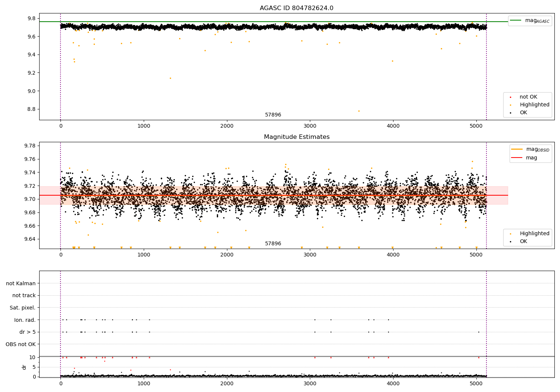Click the 'OBS not OK' axis label

click(21, 344)
